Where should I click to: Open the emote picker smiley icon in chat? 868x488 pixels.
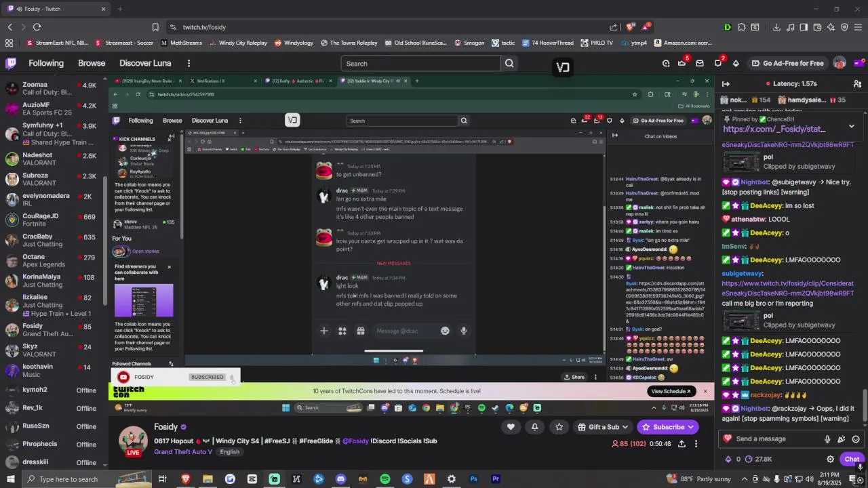point(856,439)
